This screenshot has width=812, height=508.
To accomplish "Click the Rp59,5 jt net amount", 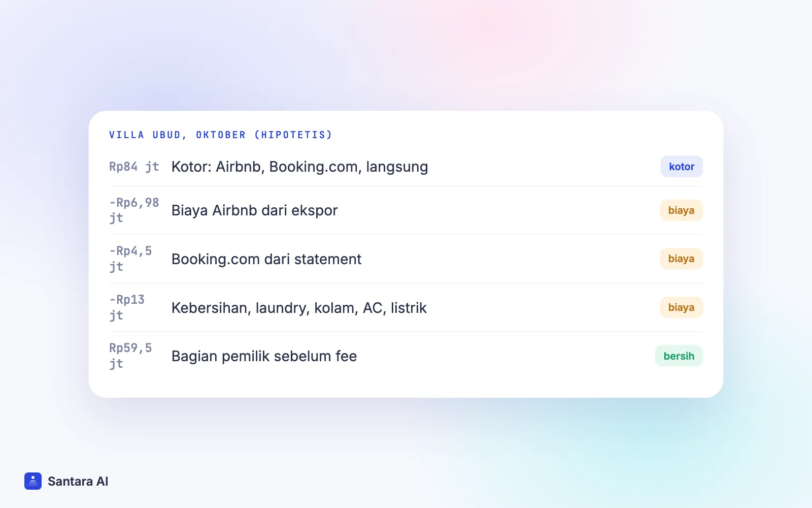I will point(130,356).
